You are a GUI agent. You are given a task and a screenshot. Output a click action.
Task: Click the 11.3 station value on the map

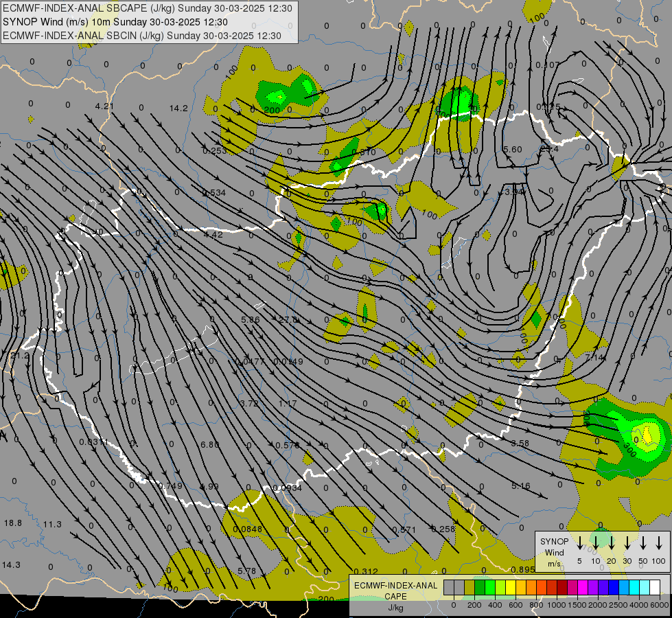point(52,524)
